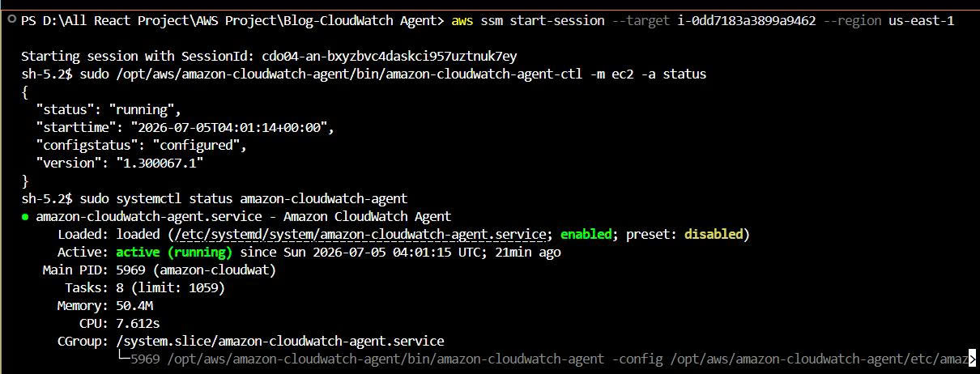Click the line truncation arrow at far right
Screen dimensions: 980x374
click(972, 359)
